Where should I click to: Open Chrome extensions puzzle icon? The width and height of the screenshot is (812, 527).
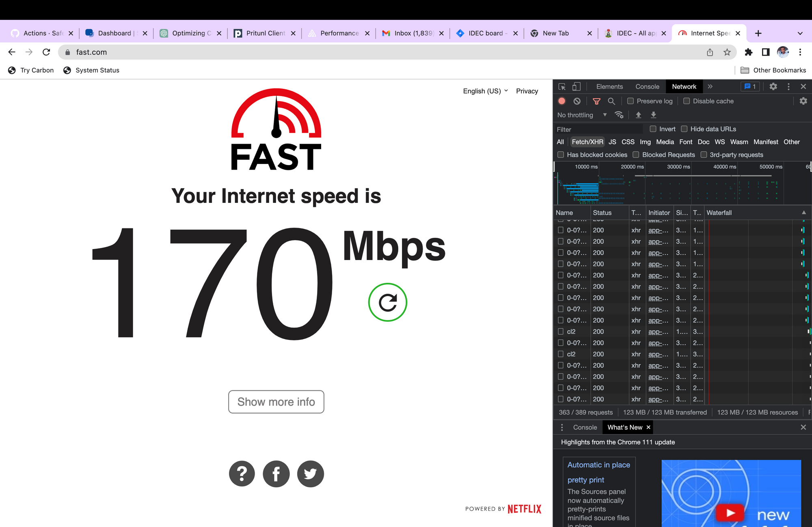click(748, 52)
